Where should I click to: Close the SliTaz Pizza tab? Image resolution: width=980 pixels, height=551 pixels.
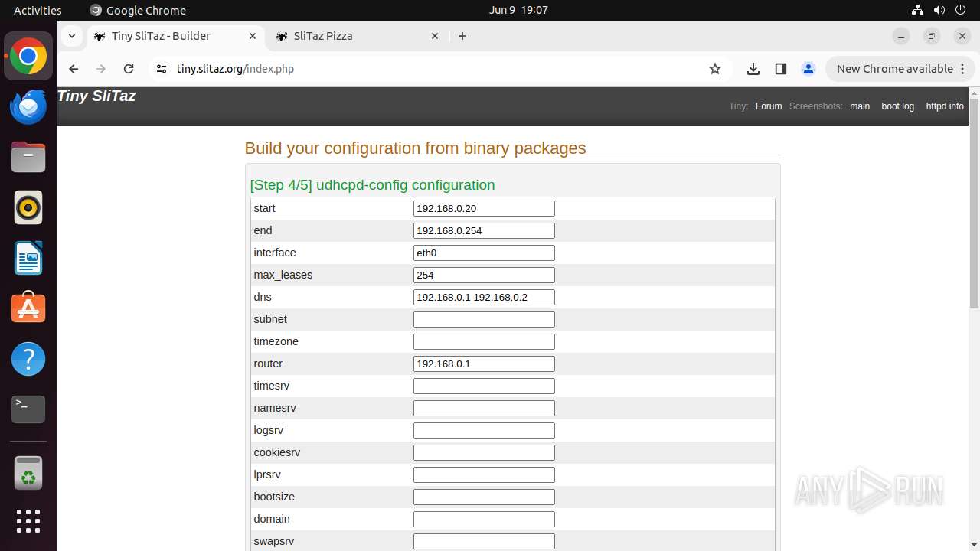[435, 36]
